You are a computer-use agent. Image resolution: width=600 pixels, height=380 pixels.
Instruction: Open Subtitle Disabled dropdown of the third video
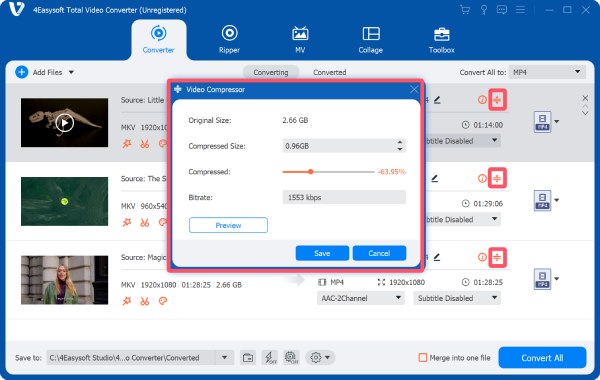(x=457, y=298)
